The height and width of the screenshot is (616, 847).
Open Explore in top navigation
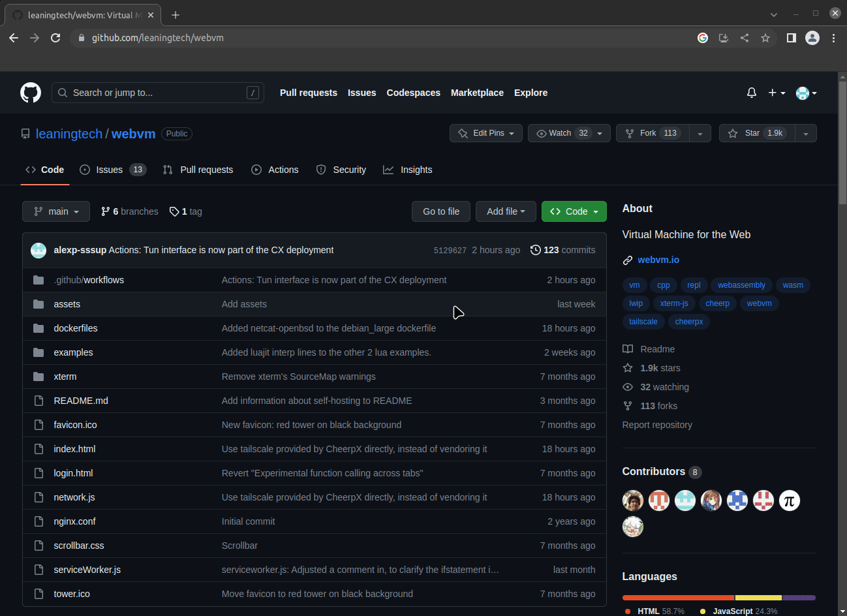tap(531, 93)
